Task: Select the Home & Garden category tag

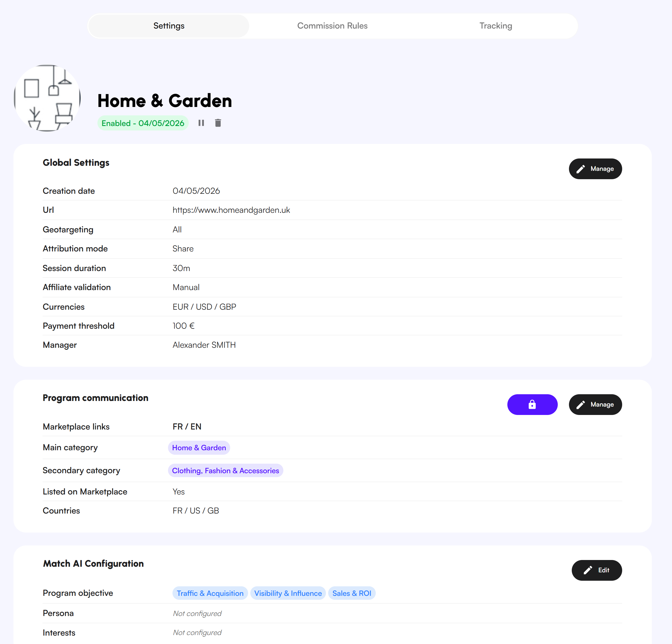Action: [x=199, y=448]
